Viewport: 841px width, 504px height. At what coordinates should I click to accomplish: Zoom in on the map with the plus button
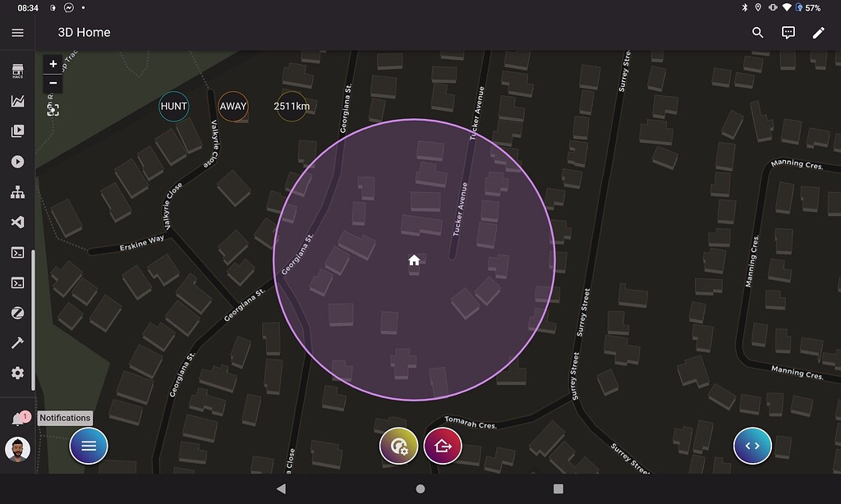point(53,63)
